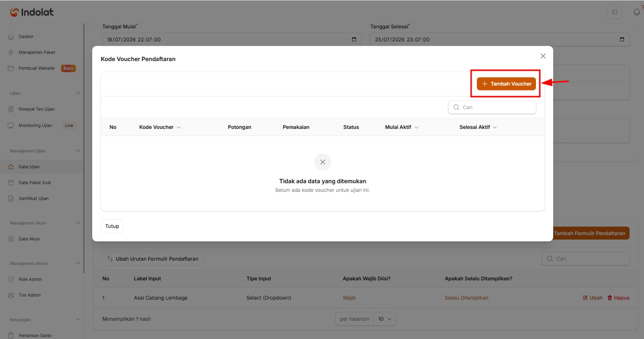
Task: Close the Kode Voucher Pendaftaran dialog
Action: [543, 56]
